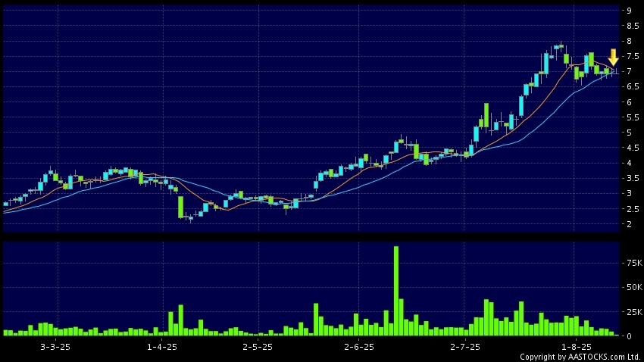The image size is (644, 362).
Task: Select the 2-5-25 date axis label
Action: (x=258, y=347)
